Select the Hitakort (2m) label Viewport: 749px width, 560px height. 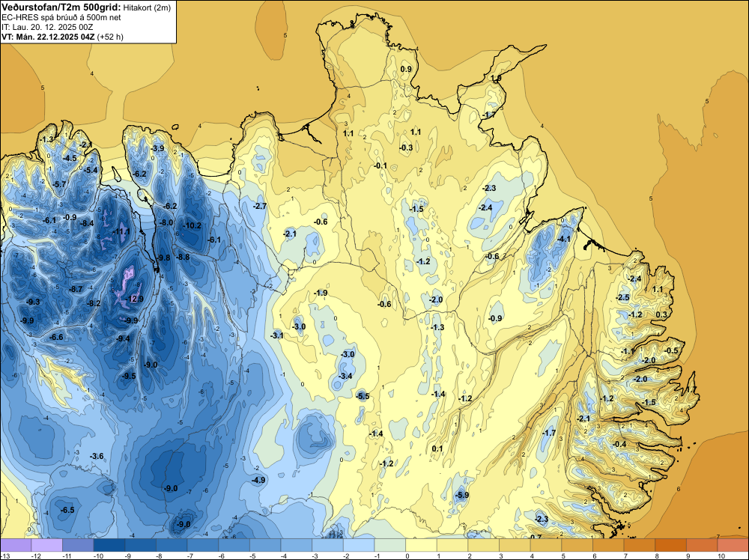pos(147,7)
